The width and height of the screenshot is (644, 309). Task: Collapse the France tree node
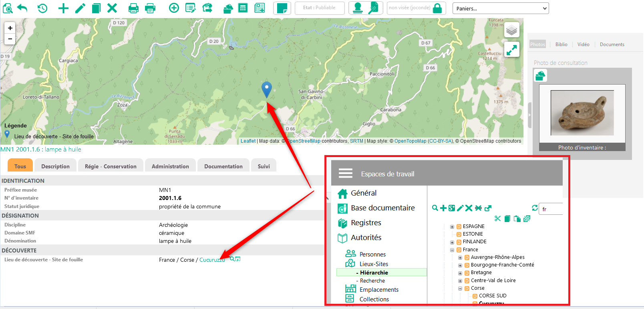click(452, 250)
